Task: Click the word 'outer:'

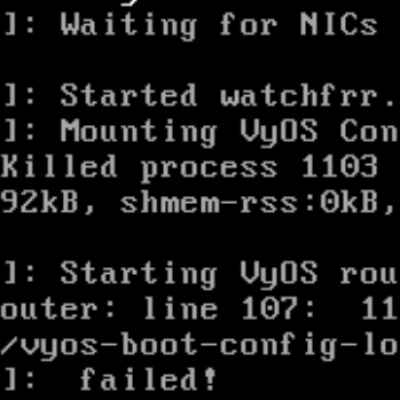Action: tap(57, 310)
